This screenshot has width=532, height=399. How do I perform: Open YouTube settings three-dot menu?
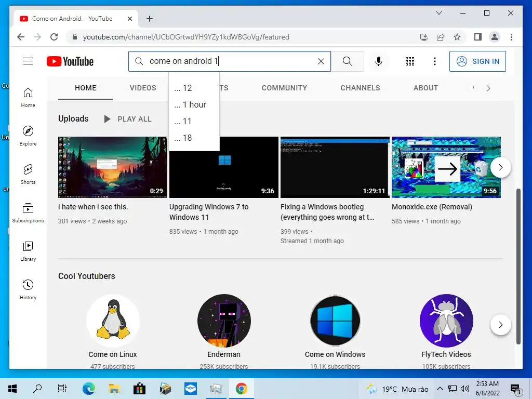435,61
